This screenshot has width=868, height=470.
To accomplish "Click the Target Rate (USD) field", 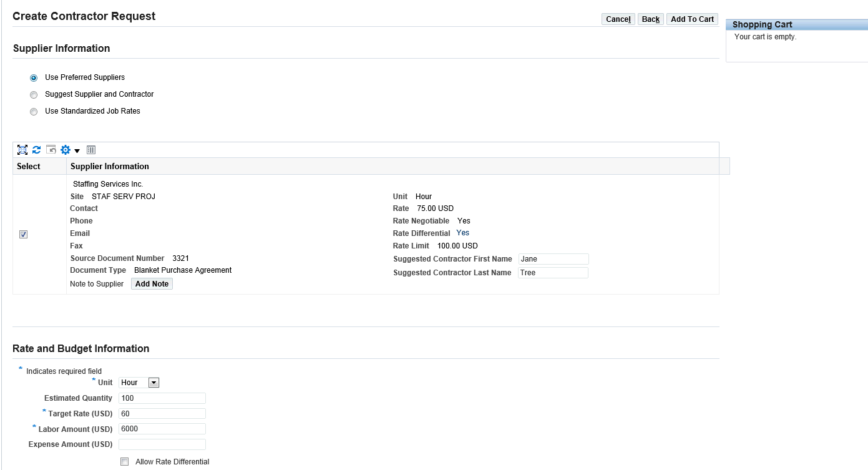I will tap(162, 413).
